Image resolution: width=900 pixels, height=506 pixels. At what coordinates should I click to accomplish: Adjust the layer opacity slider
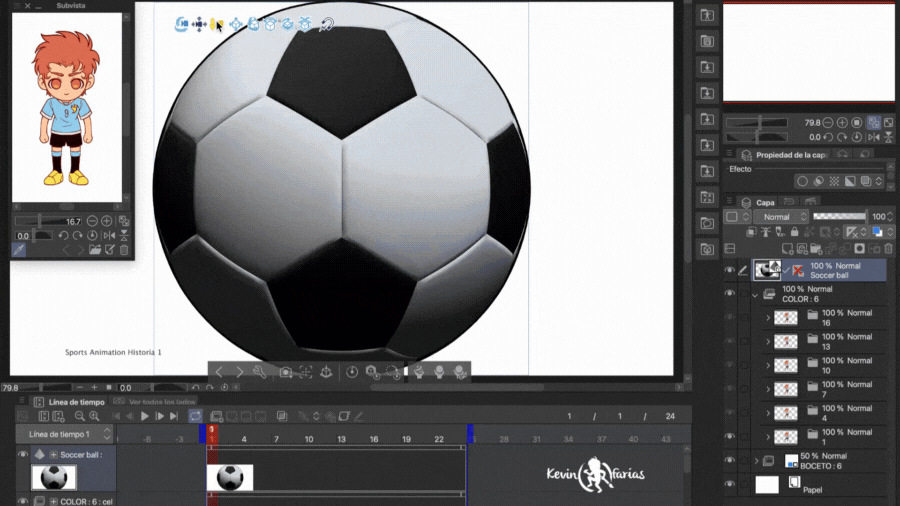click(839, 216)
